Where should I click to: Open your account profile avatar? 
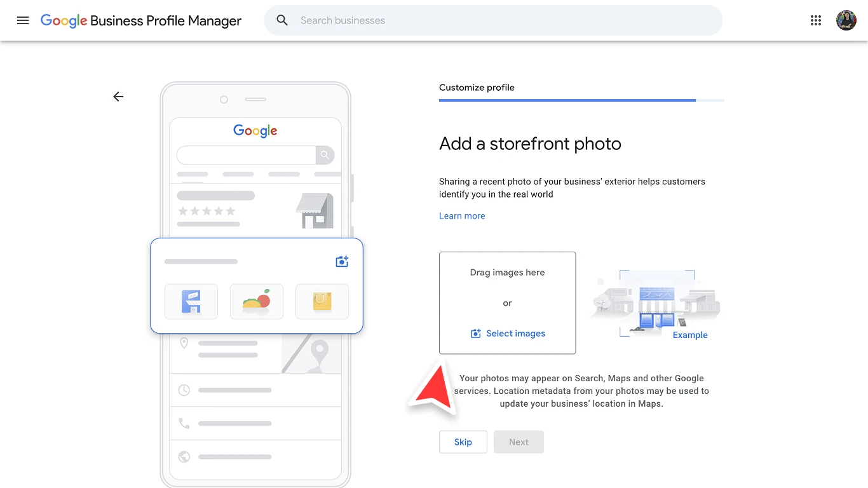[x=846, y=20]
